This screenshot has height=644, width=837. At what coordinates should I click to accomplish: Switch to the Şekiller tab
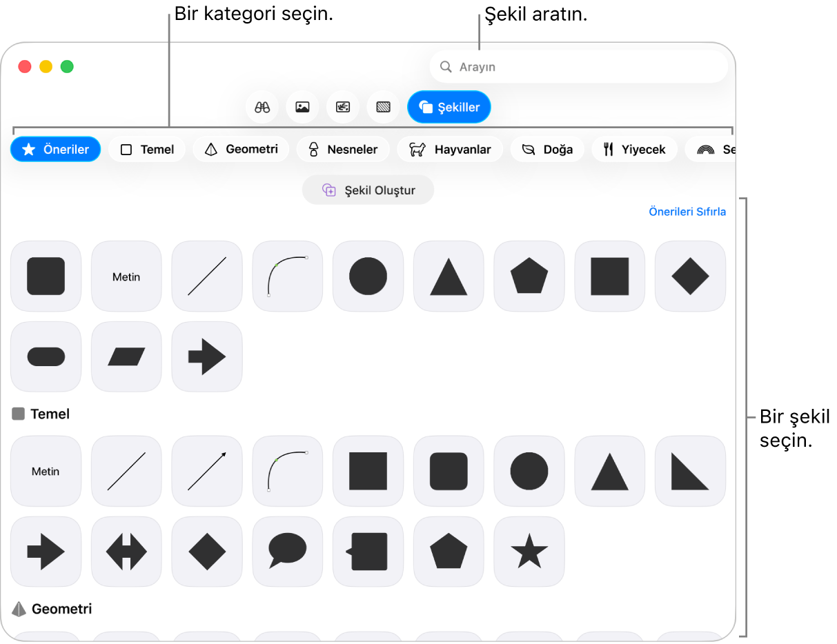click(449, 108)
